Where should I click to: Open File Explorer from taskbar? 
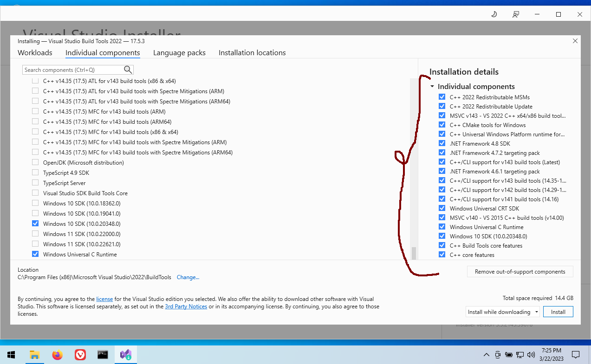(34, 355)
